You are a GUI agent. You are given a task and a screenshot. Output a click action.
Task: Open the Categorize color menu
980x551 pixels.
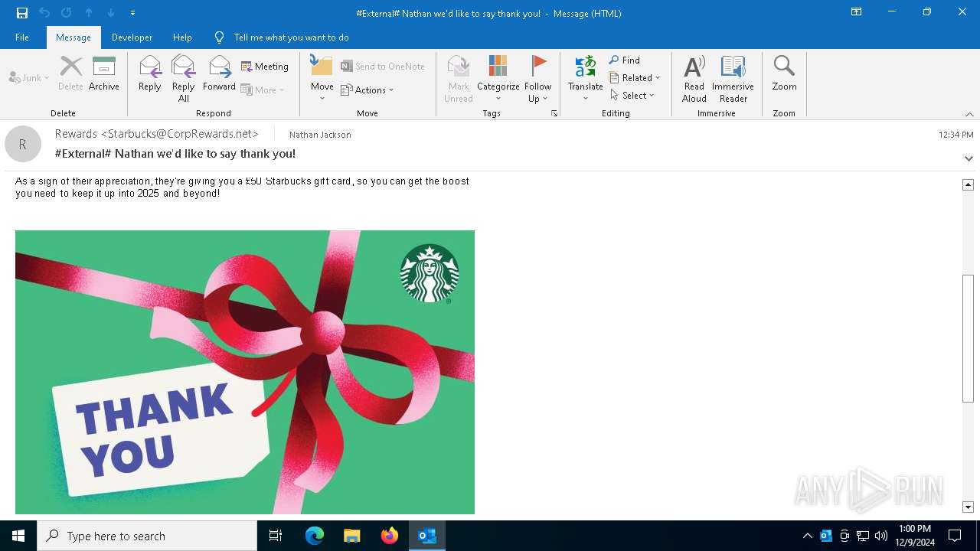(x=498, y=79)
